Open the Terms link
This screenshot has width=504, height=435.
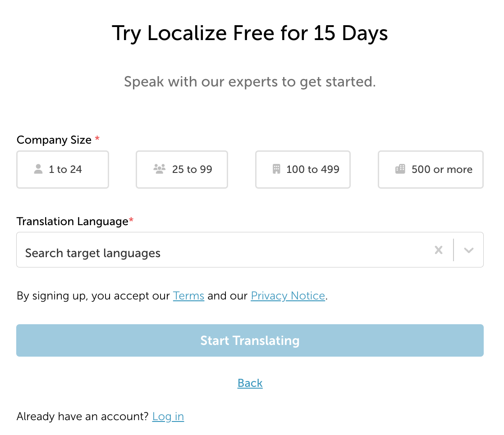189,296
